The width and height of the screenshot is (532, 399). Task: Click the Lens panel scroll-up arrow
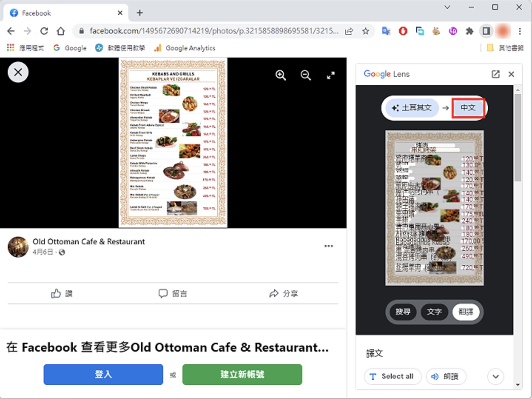518,90
